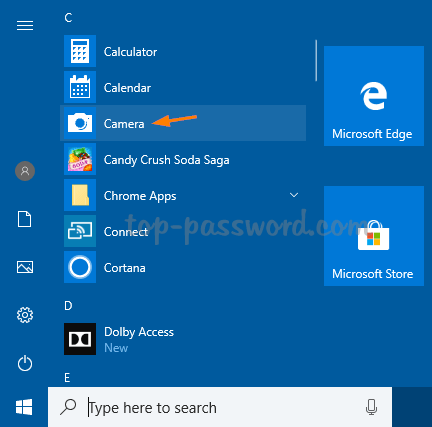Open the Connect app icon
This screenshot has height=427, width=432.
pos(80,231)
